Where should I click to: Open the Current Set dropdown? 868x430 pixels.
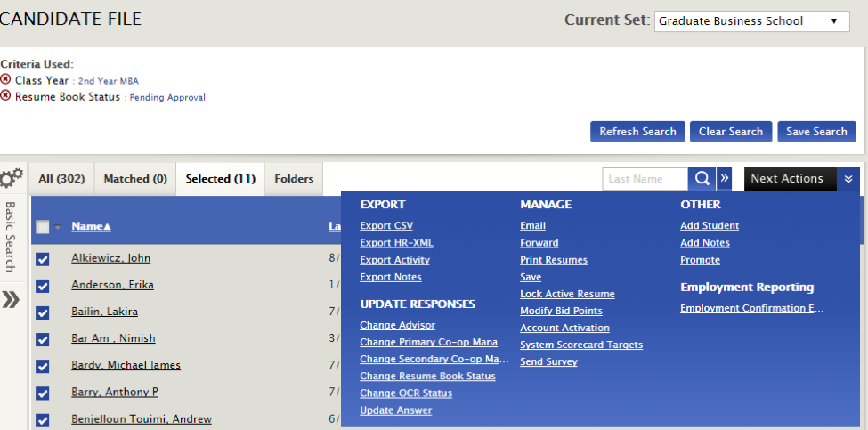pos(751,21)
